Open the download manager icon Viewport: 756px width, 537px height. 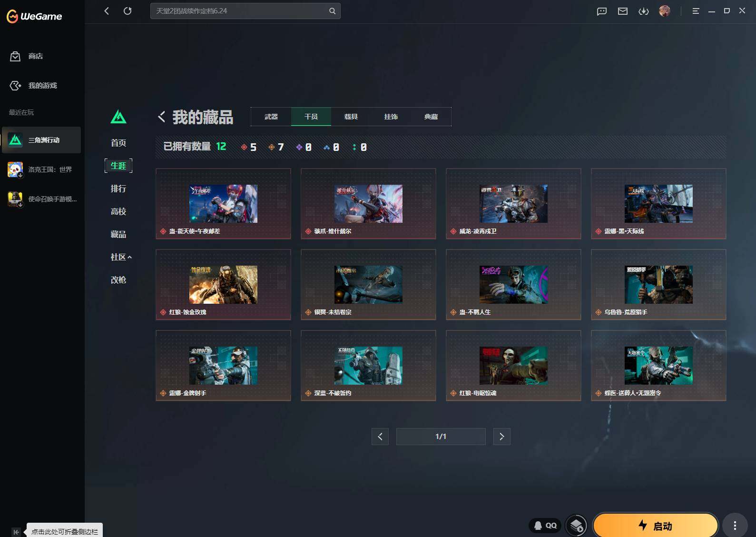click(644, 11)
